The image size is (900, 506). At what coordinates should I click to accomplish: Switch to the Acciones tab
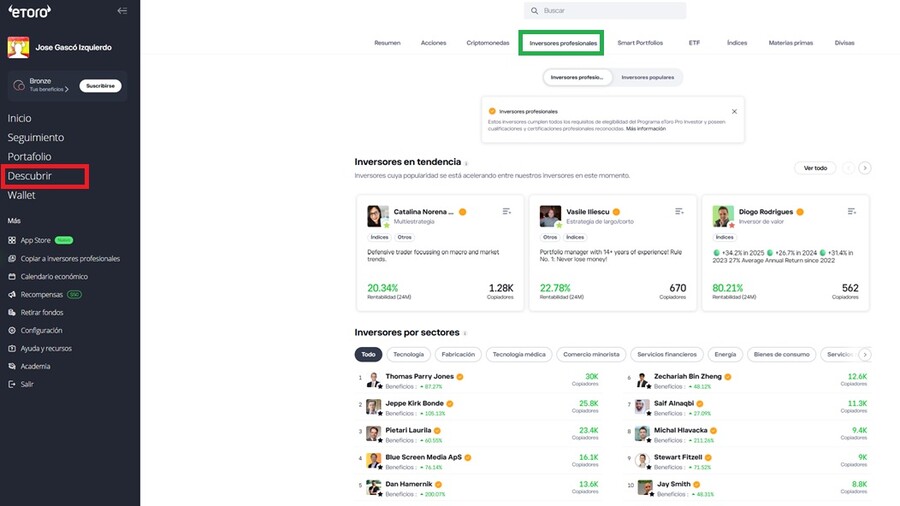pyautogui.click(x=433, y=43)
